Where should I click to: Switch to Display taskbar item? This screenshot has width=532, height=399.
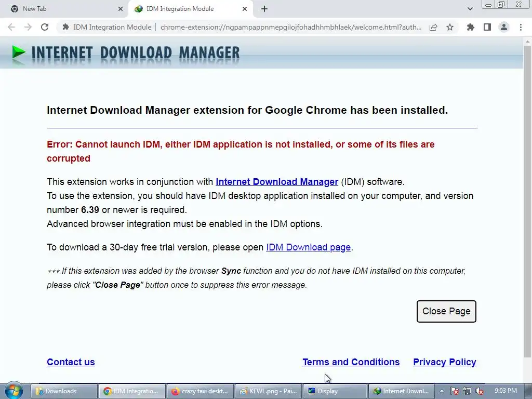click(335, 391)
